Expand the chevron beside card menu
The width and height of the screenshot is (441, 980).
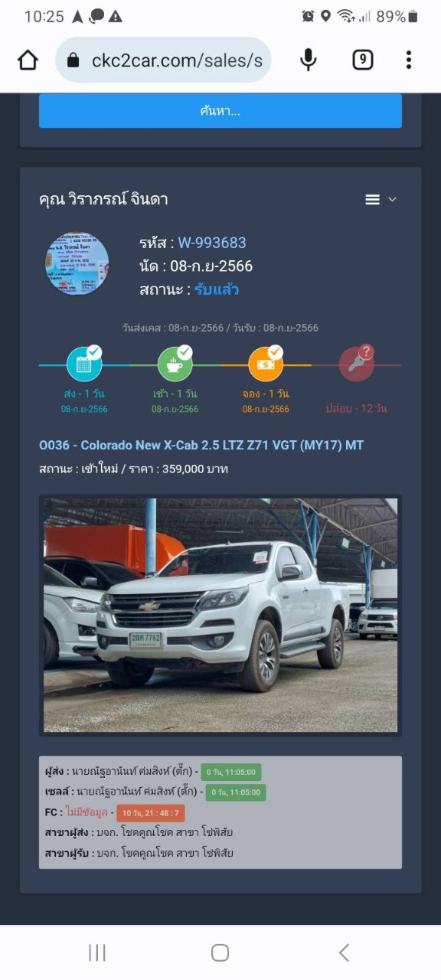coord(393,200)
